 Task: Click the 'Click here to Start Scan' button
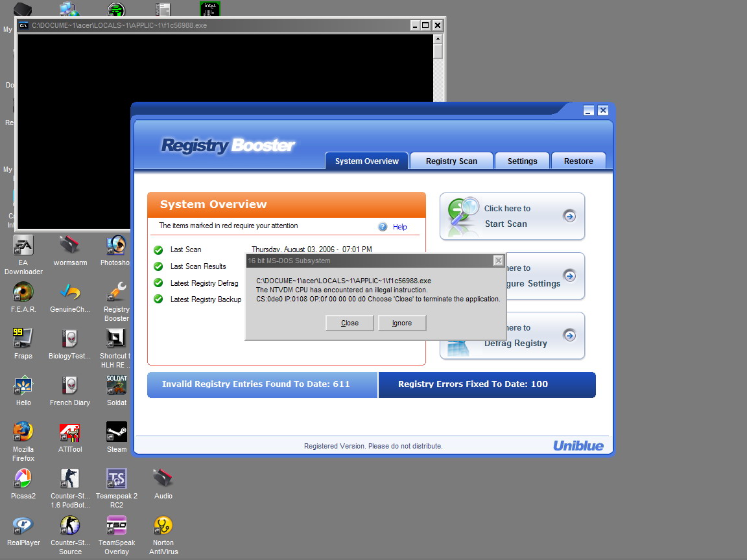click(512, 216)
